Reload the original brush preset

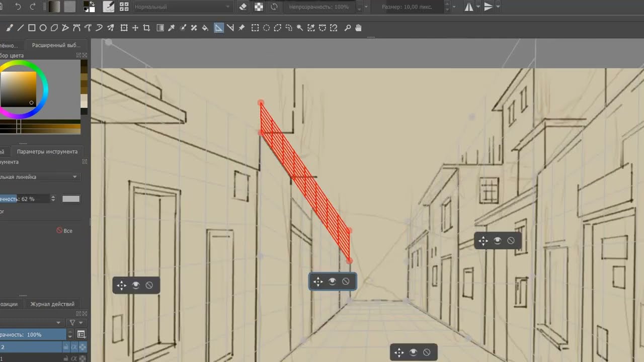(x=274, y=7)
